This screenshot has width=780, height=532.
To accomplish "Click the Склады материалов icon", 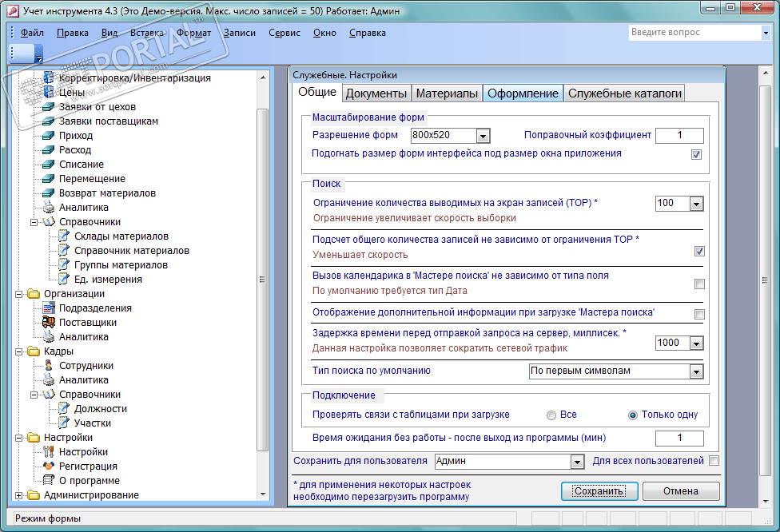I will pos(64,236).
